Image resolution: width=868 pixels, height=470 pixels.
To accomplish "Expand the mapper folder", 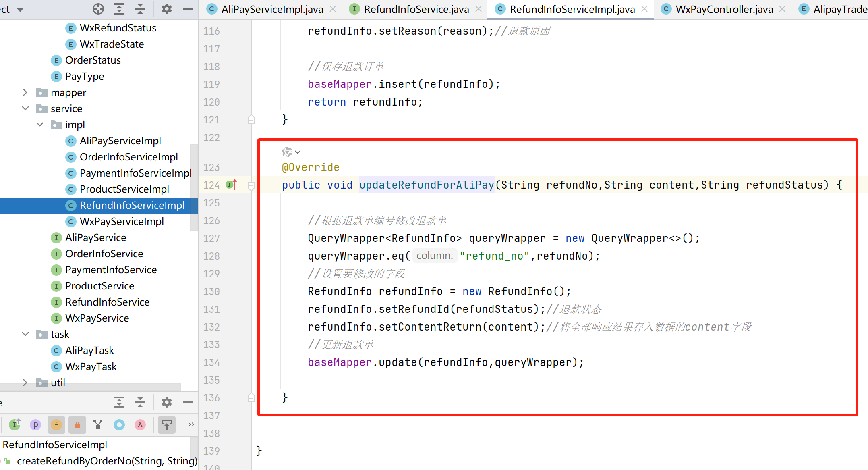I will [25, 92].
